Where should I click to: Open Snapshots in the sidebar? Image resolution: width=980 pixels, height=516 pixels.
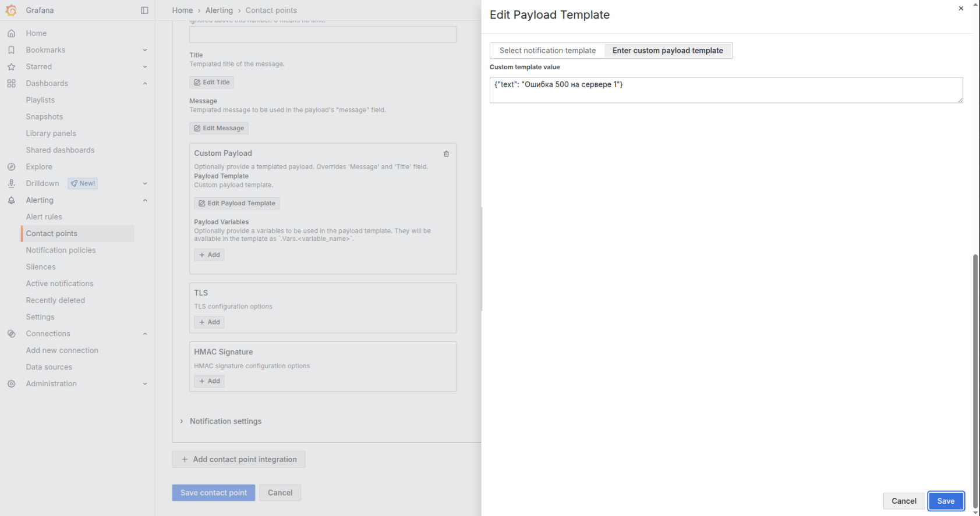[44, 117]
